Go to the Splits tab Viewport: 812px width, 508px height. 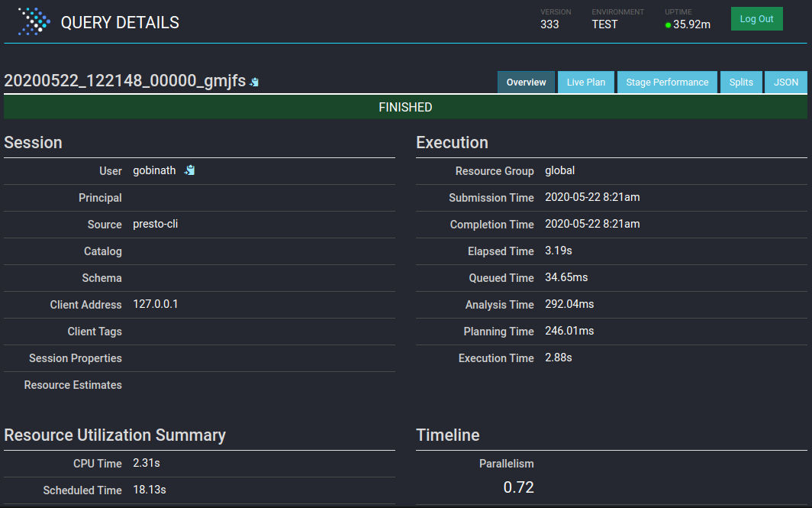[741, 83]
